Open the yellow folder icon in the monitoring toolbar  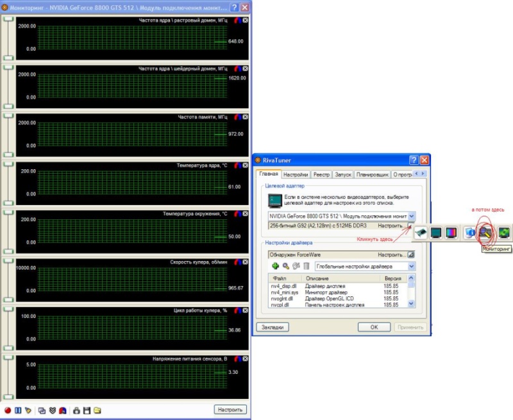[x=97, y=410]
